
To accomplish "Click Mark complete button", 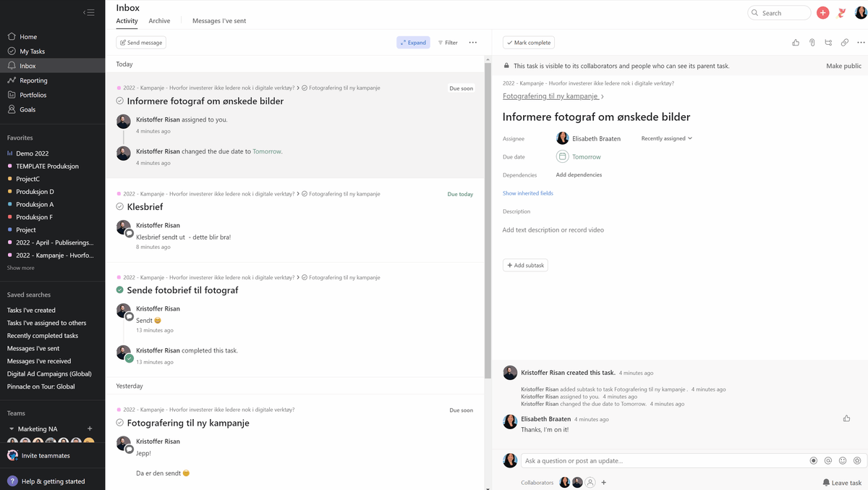I will click(x=529, y=43).
